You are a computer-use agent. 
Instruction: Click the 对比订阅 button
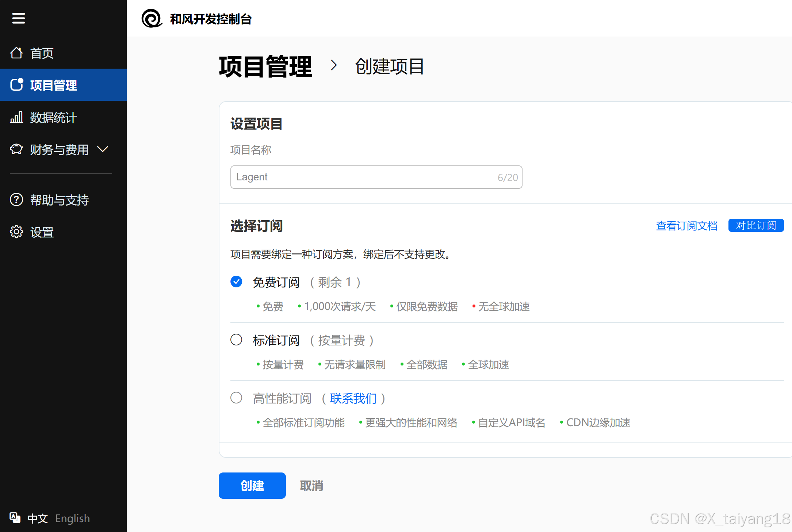point(755,225)
